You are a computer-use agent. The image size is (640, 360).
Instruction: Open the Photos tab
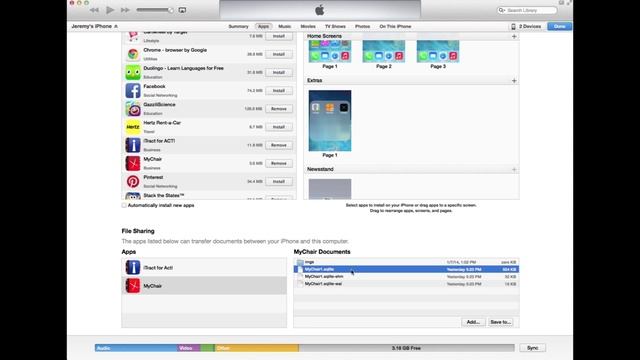click(362, 27)
